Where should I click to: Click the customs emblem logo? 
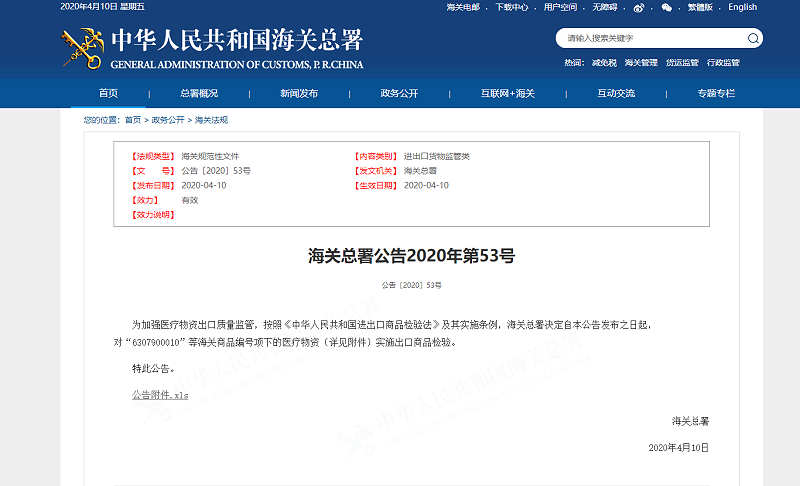click(x=82, y=47)
